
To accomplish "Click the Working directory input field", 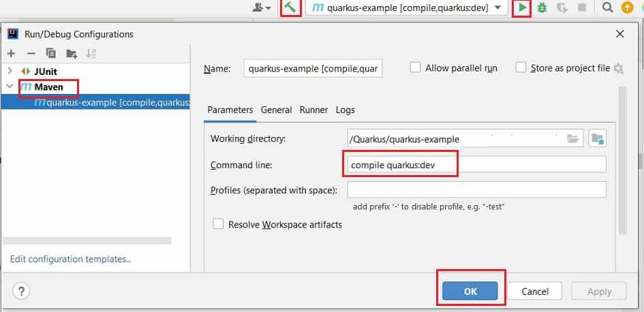I will click(x=465, y=139).
